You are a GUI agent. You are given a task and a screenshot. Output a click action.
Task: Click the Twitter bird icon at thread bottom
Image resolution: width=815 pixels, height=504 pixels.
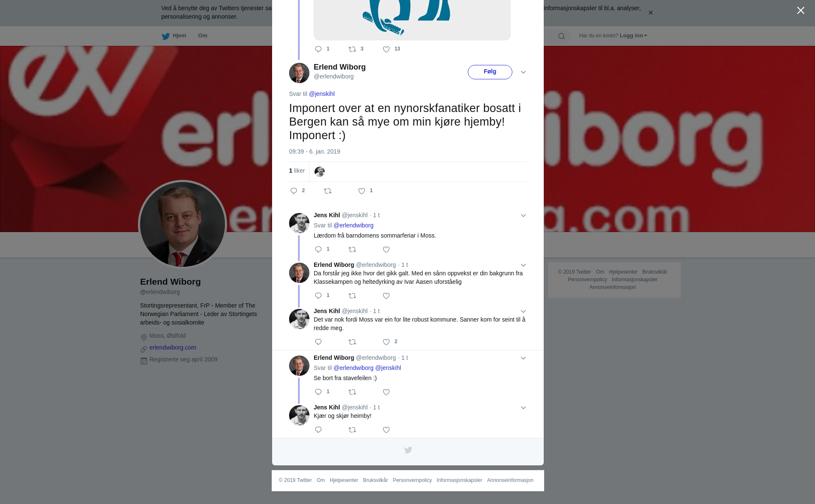point(408,450)
